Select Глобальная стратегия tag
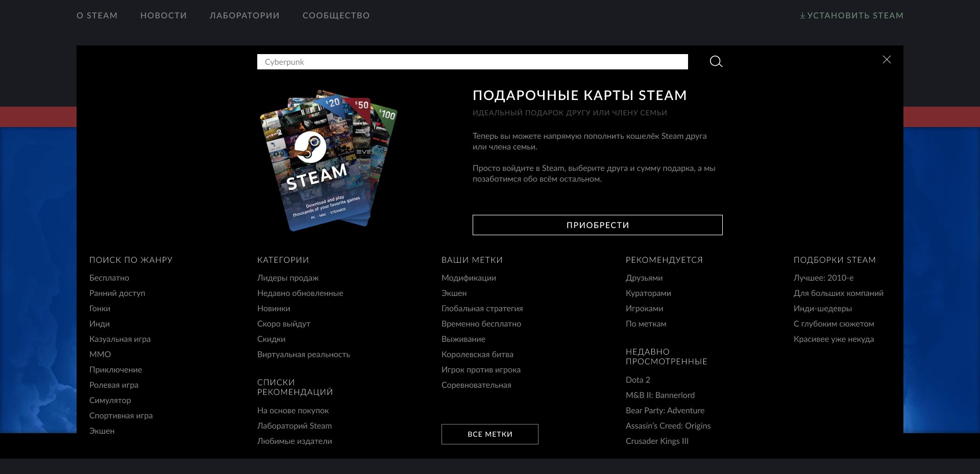980x474 pixels. [482, 309]
